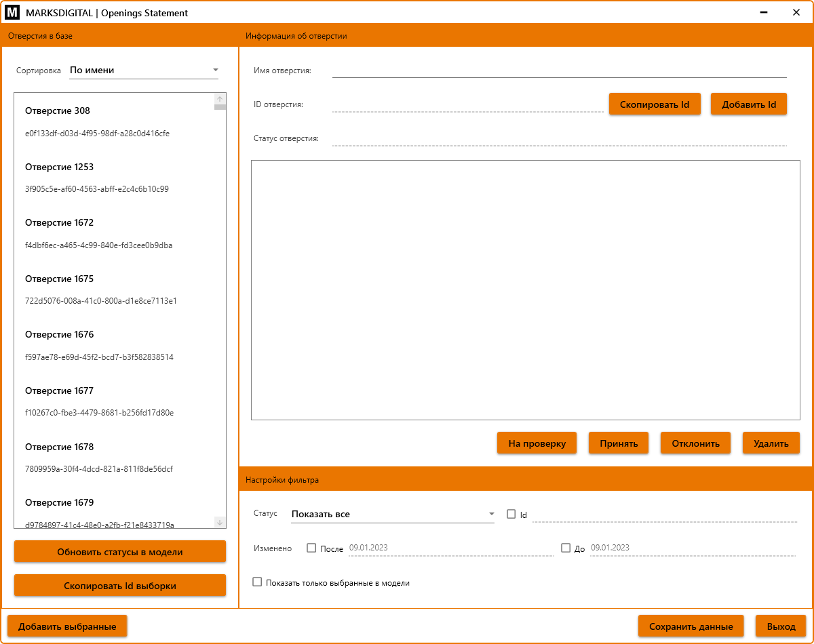Viewport: 814px width, 644px height.
Task: Click the Имя отверстия text field
Action: 559,70
